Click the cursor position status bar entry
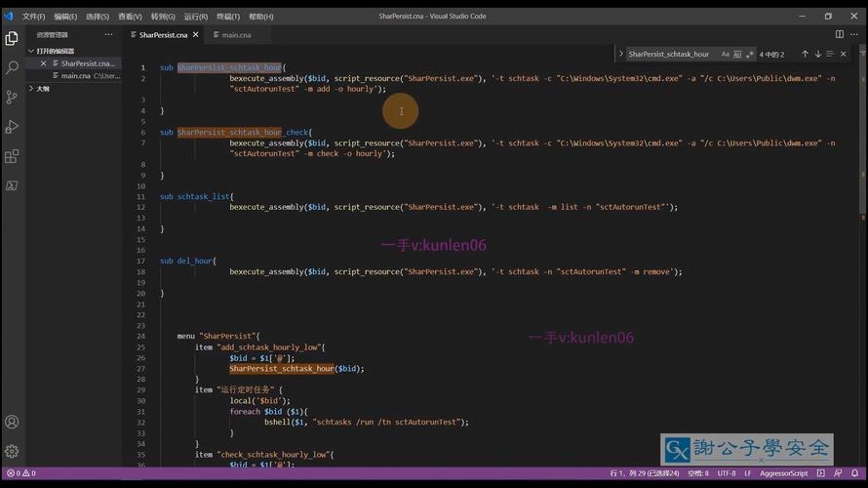Screen dimensions: 868x488 645,473
